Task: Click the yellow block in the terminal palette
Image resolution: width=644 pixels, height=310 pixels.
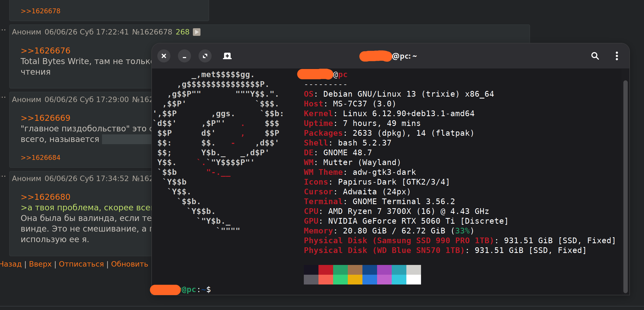Action: tap(355, 280)
